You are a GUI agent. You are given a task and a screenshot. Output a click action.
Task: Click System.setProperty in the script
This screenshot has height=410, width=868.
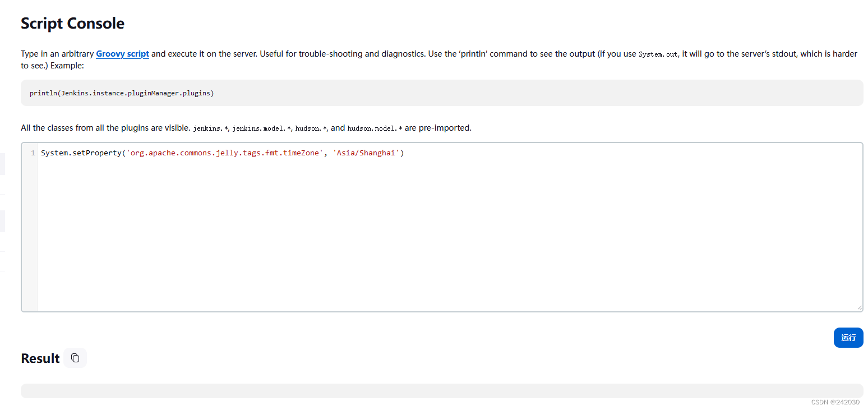[x=81, y=153]
